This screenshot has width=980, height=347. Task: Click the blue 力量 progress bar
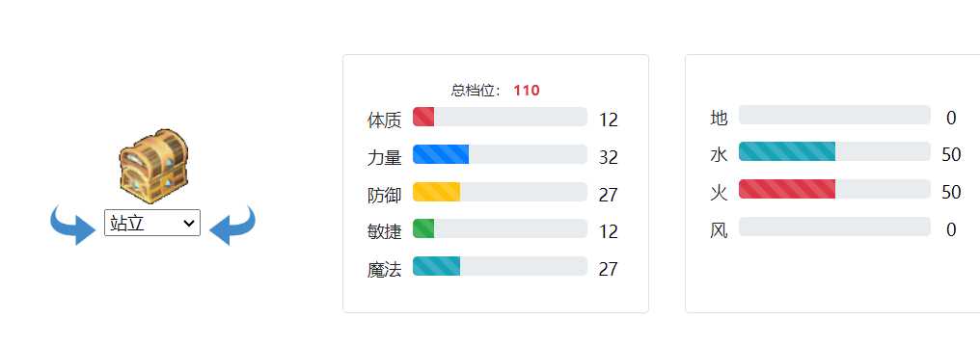500,154
